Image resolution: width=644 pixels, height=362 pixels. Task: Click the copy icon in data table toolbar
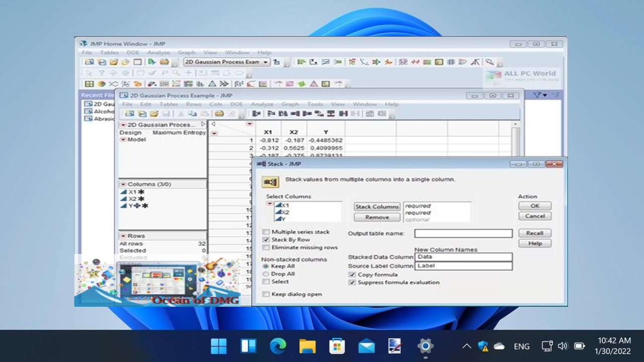192,114
